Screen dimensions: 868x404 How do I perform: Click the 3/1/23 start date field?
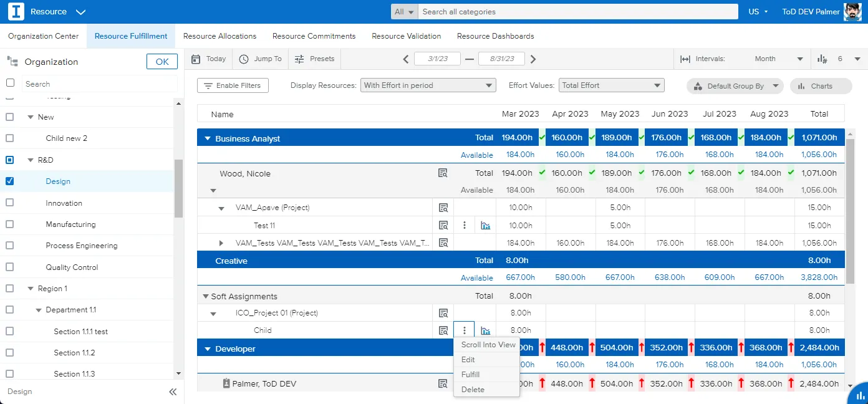(438, 59)
